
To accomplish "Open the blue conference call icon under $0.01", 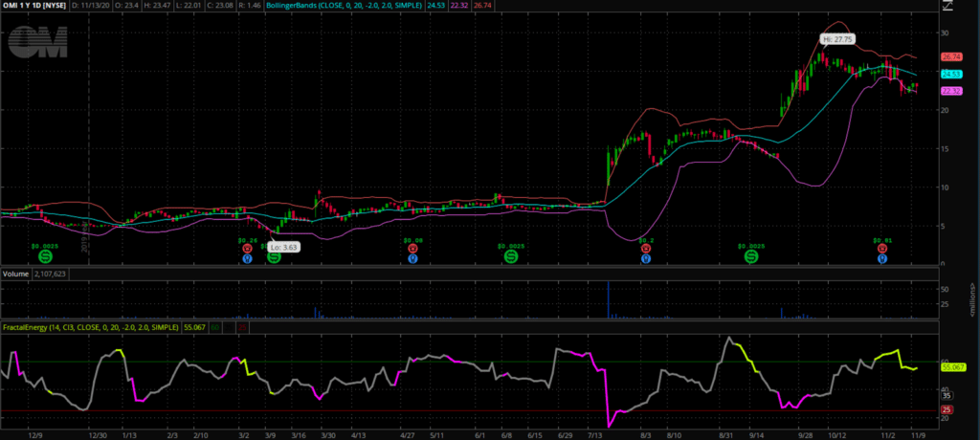I will coord(881,258).
